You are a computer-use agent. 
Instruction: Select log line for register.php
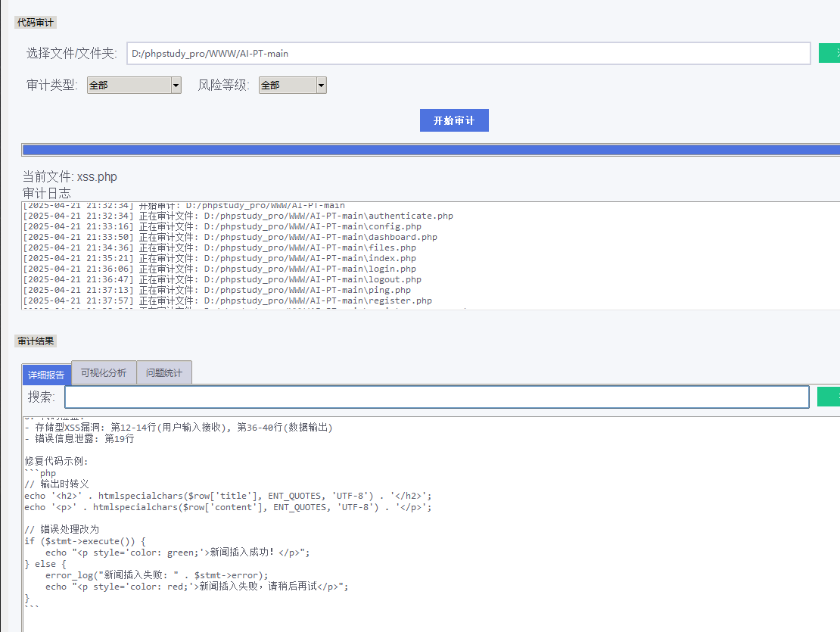[x=228, y=301]
